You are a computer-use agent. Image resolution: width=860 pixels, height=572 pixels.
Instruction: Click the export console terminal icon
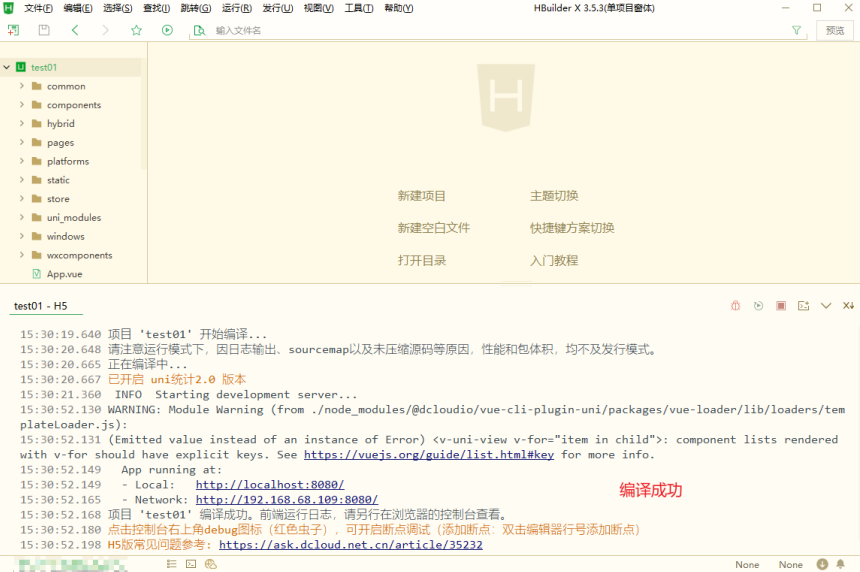[804, 305]
